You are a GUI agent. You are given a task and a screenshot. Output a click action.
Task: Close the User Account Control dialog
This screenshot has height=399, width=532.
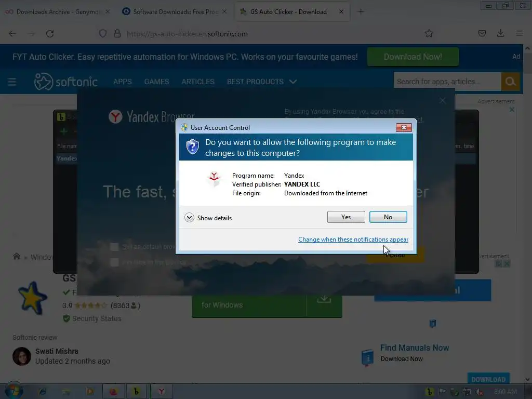tap(403, 128)
